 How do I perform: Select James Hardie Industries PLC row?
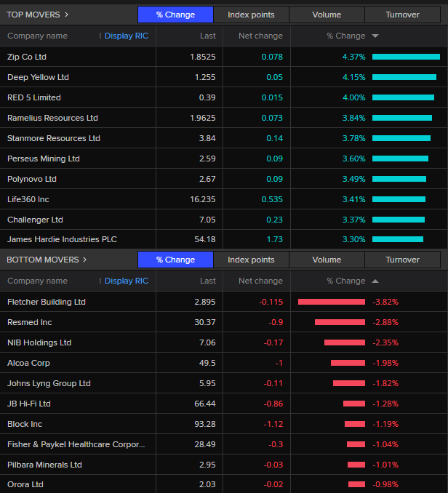pos(62,239)
